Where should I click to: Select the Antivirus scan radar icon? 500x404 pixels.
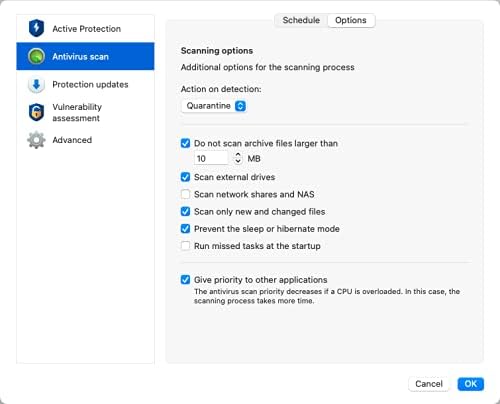(36, 56)
